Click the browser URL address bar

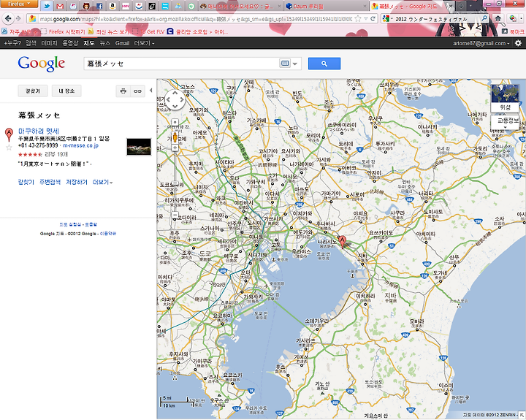[194, 19]
